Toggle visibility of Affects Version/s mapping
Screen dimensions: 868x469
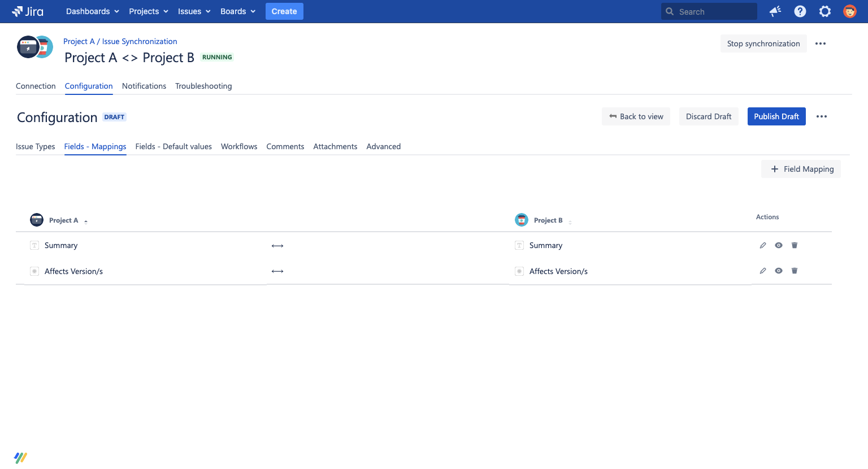[779, 271]
